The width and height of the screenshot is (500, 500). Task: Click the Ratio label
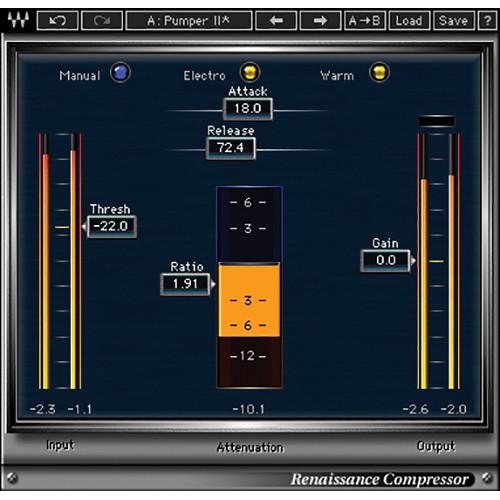[187, 266]
